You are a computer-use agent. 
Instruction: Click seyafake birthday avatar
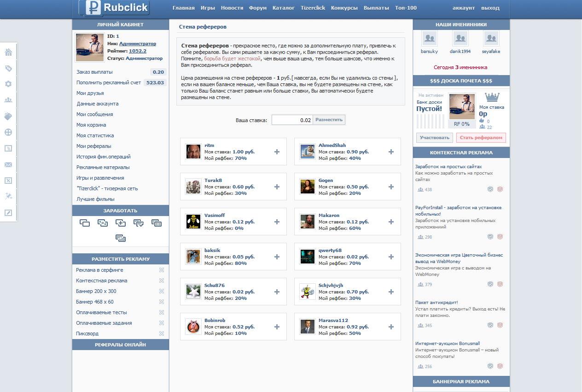tap(491, 38)
